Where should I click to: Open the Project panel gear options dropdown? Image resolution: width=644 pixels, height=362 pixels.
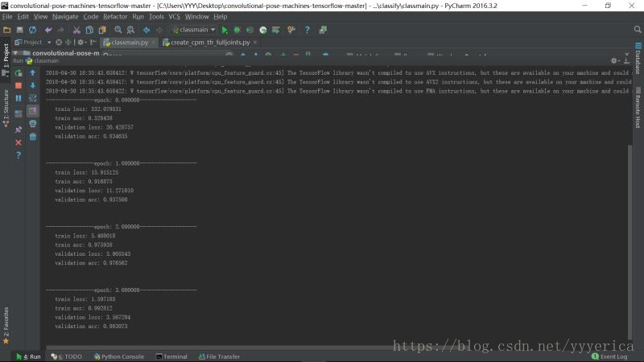click(81, 43)
